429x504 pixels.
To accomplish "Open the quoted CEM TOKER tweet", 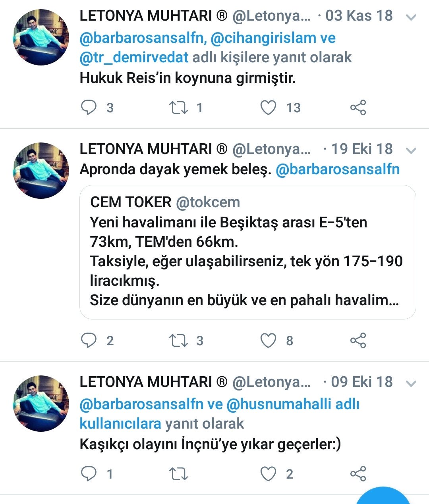I will (248, 252).
